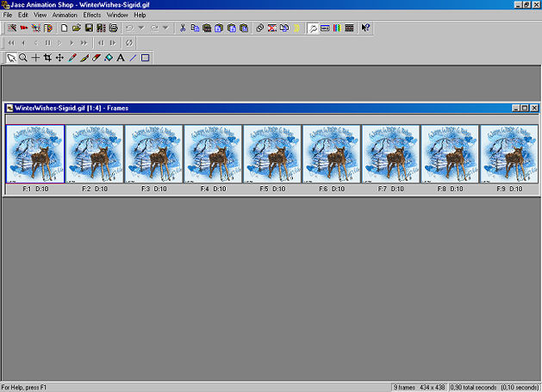This screenshot has height=392, width=542.
Task: Click the Propagate Paste chain-link icon
Action: [260, 28]
